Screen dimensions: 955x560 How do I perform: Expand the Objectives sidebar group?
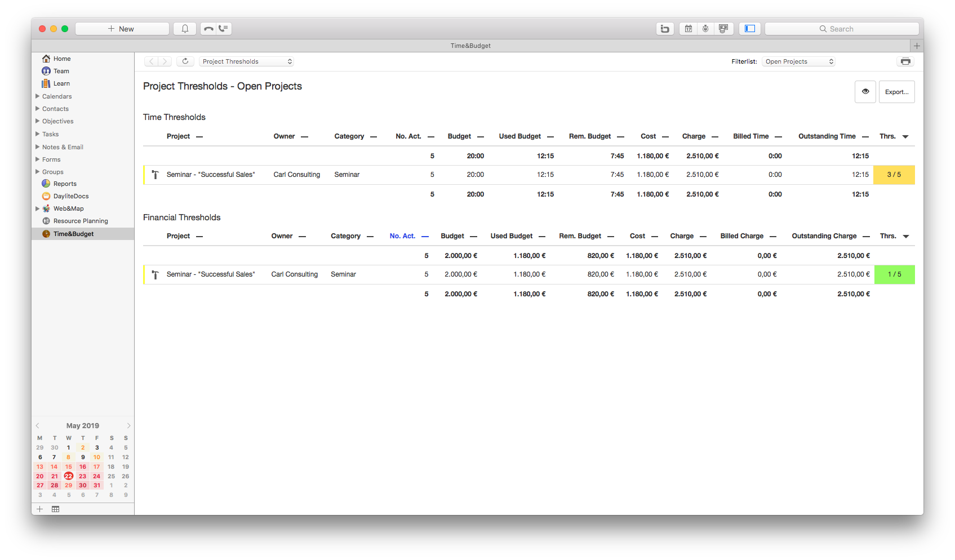click(x=37, y=121)
